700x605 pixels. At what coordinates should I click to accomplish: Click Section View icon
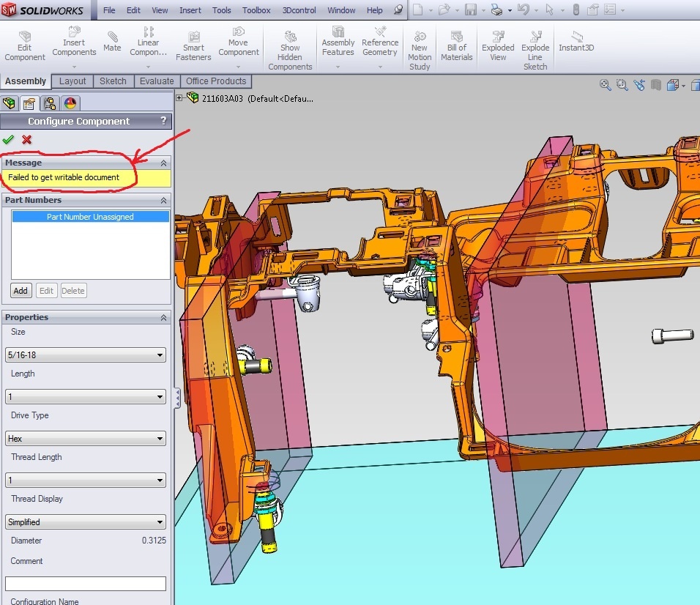point(656,85)
